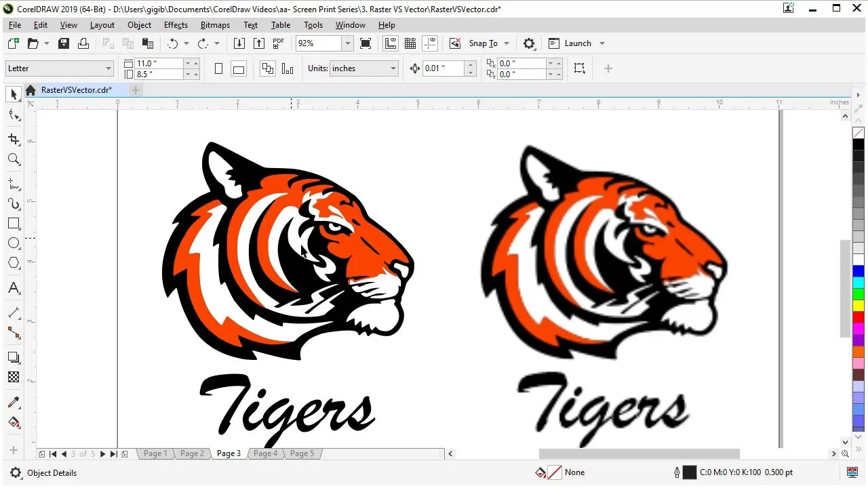Choose the Artistic Media tool

[14, 203]
